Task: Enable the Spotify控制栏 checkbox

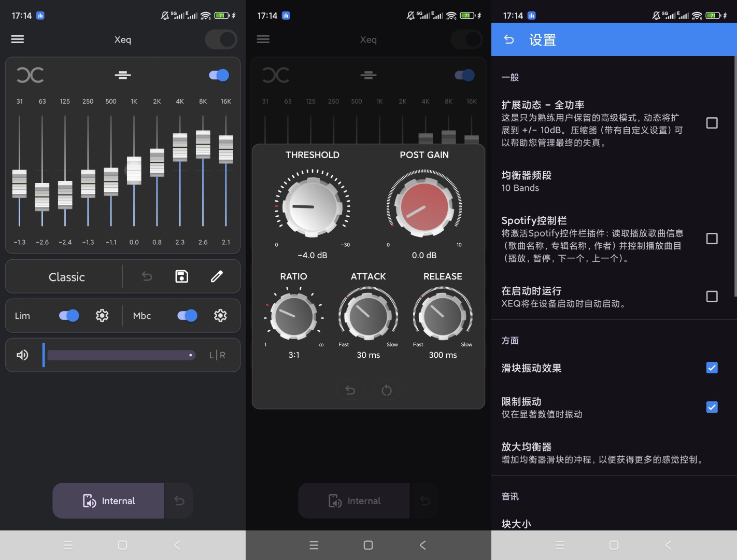Action: [712, 238]
